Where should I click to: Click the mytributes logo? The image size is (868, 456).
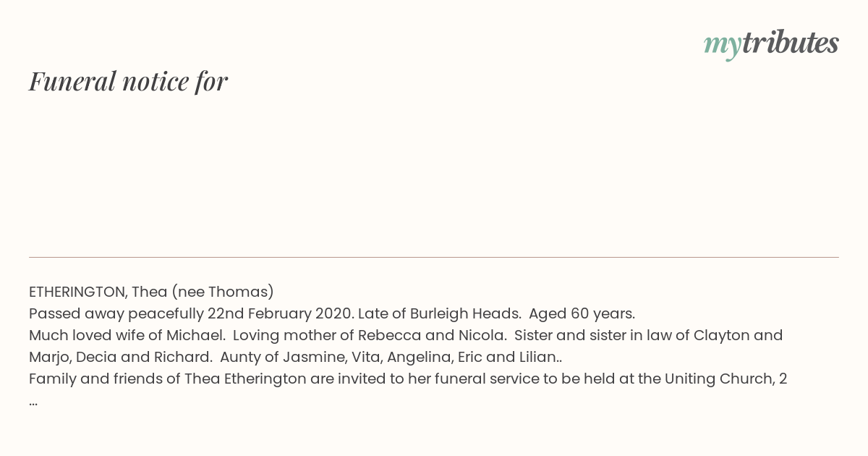[x=771, y=44]
